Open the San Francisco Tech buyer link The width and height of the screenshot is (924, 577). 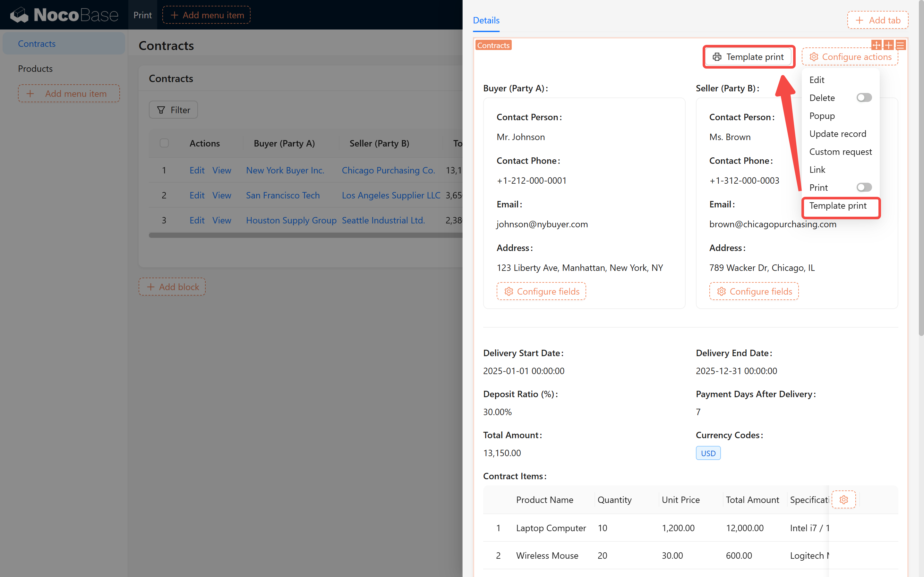click(x=283, y=195)
